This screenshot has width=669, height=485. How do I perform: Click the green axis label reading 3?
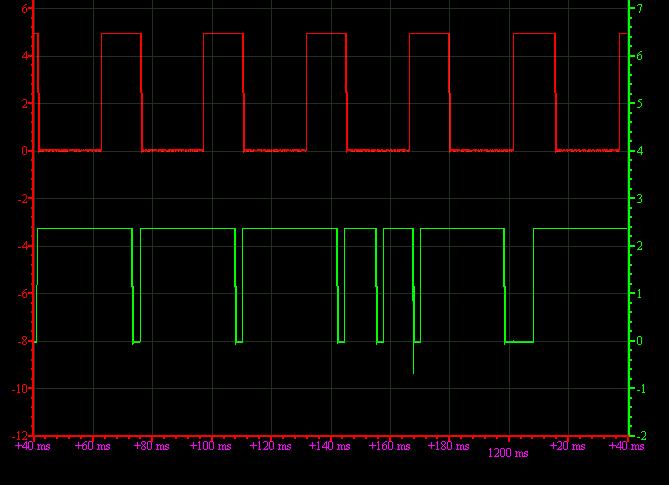636,198
